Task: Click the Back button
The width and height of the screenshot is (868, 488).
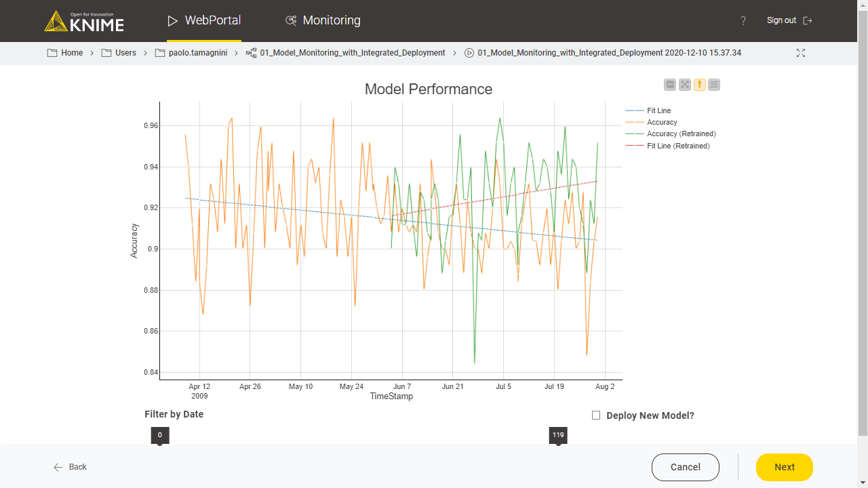Action: (70, 467)
